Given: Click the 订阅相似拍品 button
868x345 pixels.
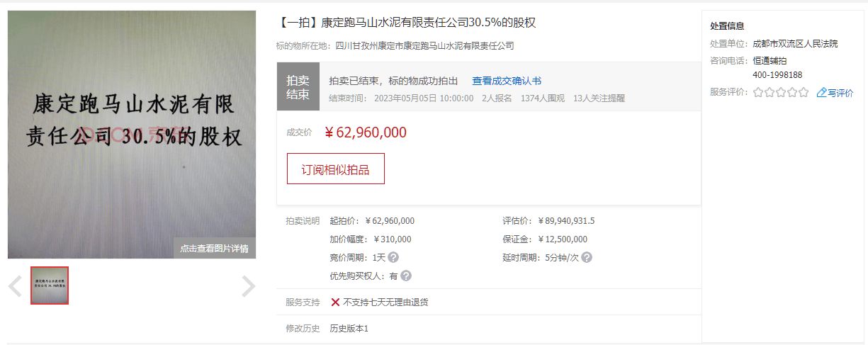Looking at the screenshot, I should click(x=335, y=169).
